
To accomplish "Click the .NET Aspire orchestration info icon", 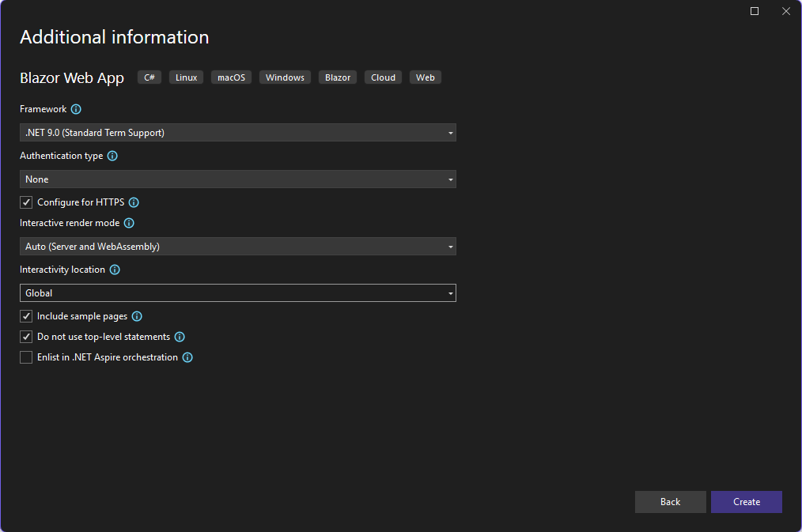I will tap(187, 357).
